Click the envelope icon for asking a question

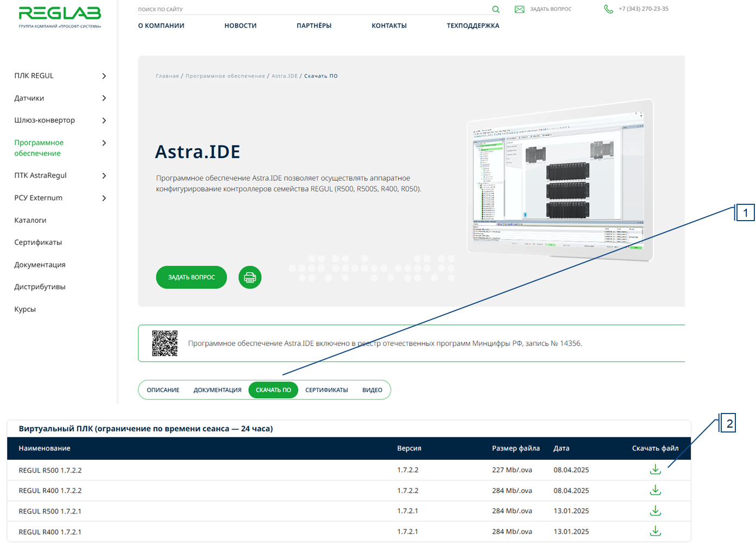pos(519,9)
